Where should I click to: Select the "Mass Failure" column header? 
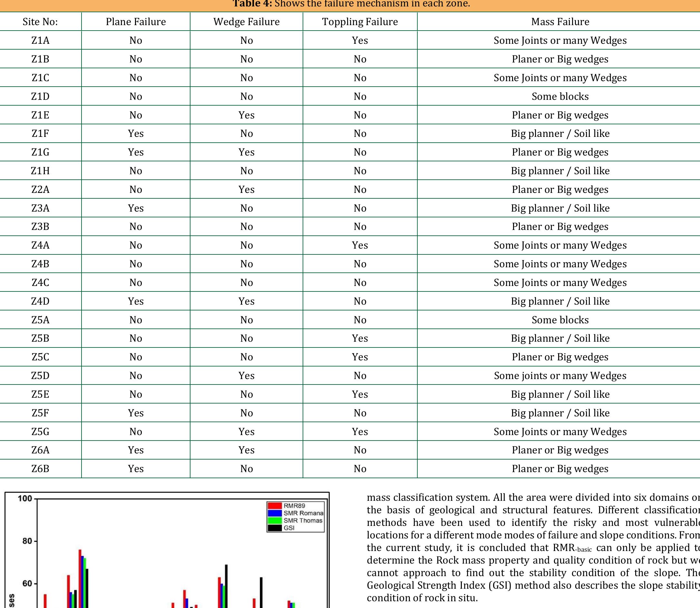560,22
